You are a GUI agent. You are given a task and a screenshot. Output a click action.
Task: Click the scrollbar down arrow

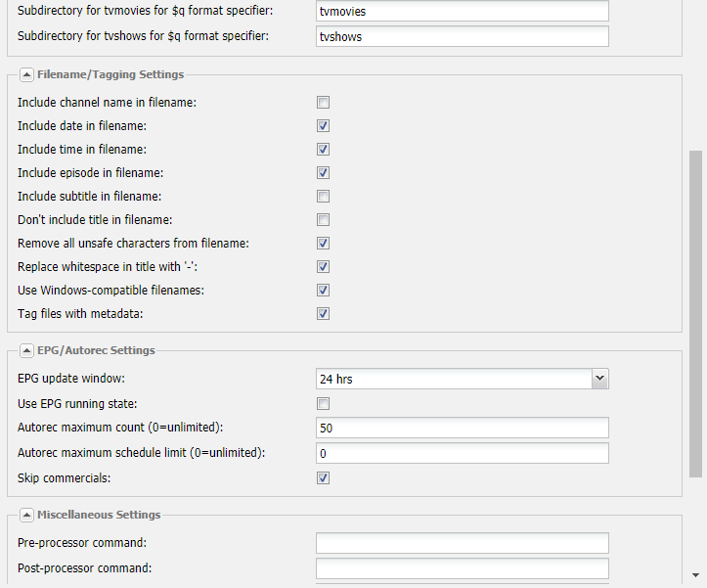coord(695,575)
